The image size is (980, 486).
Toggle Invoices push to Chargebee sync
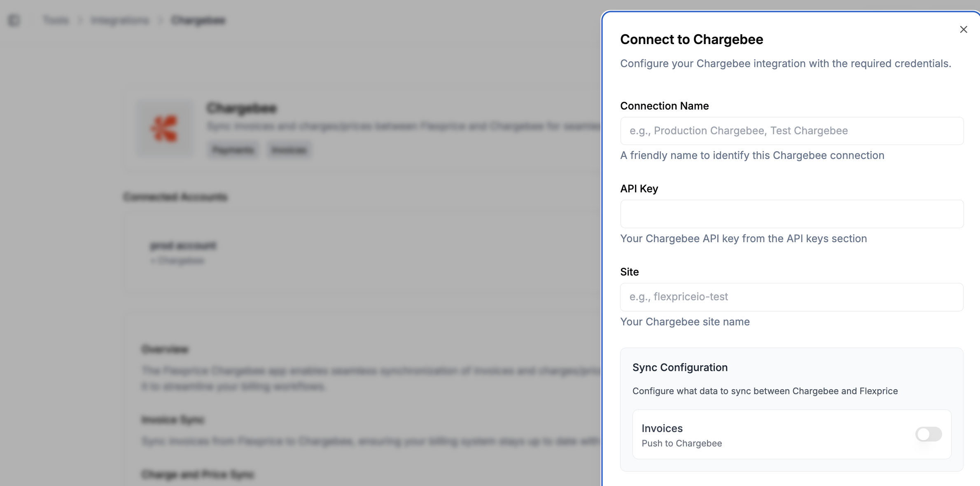pos(928,435)
